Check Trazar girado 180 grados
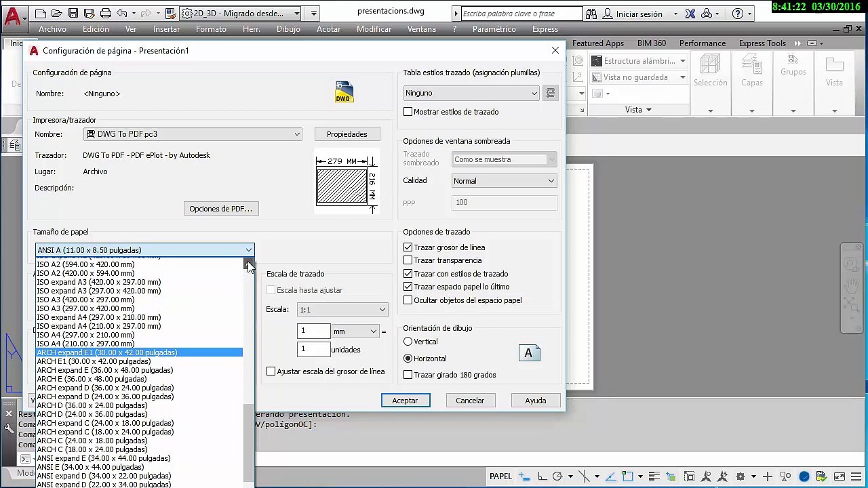This screenshot has width=868, height=488. pos(408,375)
